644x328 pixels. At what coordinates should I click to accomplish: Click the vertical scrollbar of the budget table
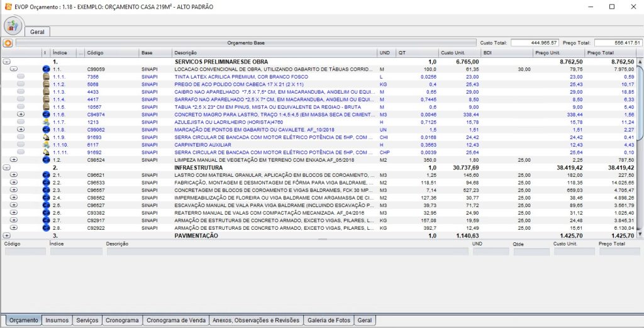(640, 145)
